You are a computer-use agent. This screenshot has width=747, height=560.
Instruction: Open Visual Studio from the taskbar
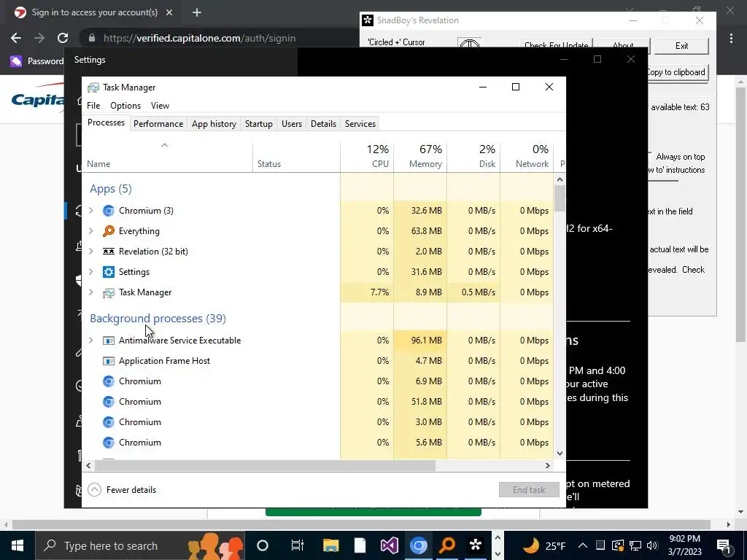tap(389, 545)
